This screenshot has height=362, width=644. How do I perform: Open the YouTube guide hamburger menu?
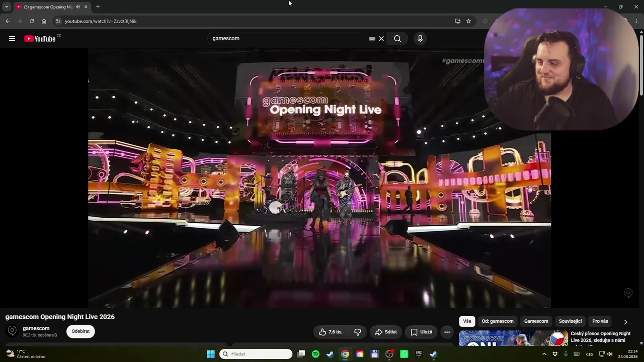click(x=12, y=39)
